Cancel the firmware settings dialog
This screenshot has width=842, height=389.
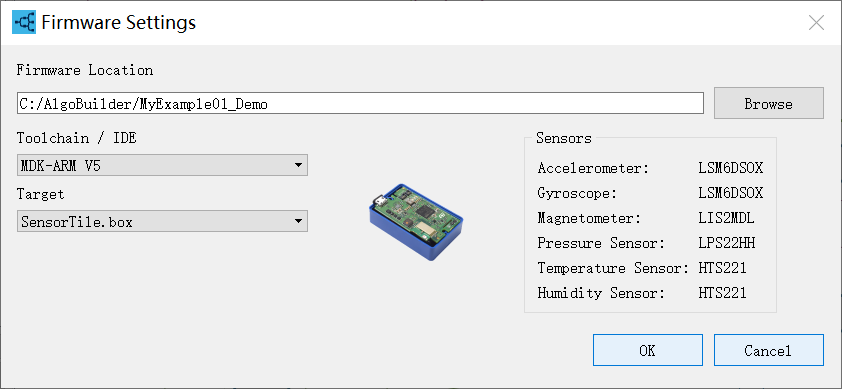pyautogui.click(x=768, y=350)
